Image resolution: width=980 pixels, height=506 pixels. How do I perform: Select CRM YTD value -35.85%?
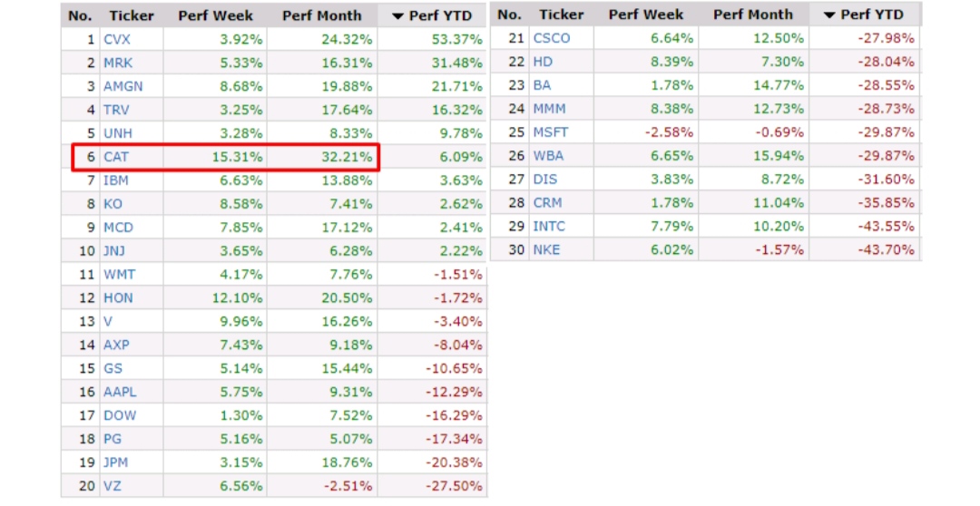coord(886,203)
